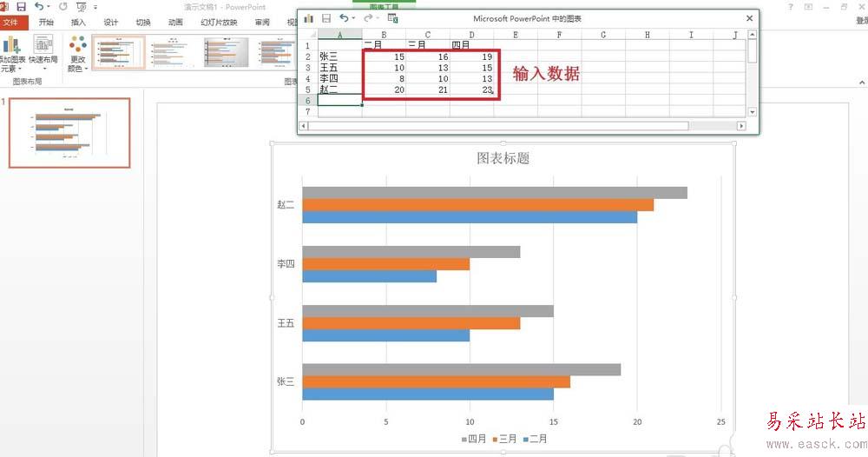Open ribbon display options icon
The image size is (868, 457).
pos(809,7)
